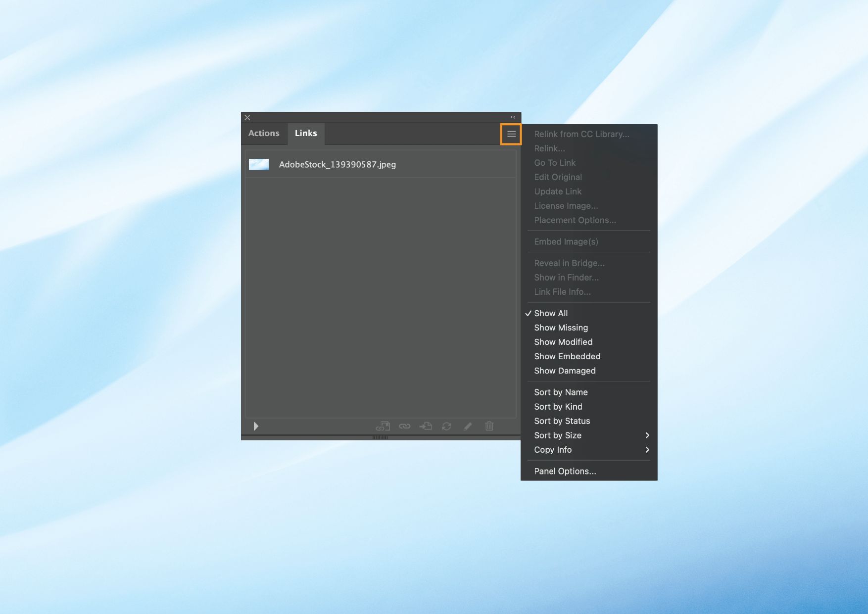This screenshot has width=868, height=614.
Task: Select Go To Link in the menu
Action: [x=589, y=163]
